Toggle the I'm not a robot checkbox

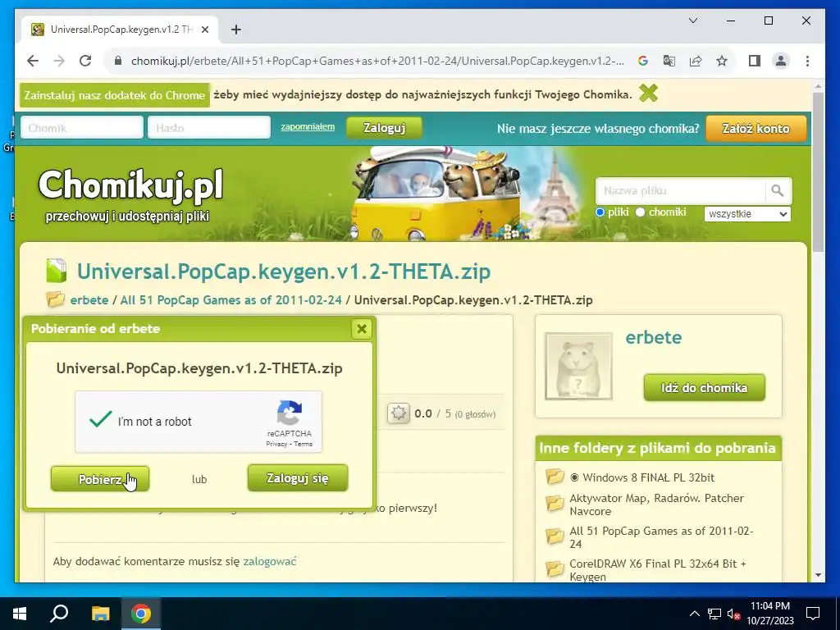point(101,419)
